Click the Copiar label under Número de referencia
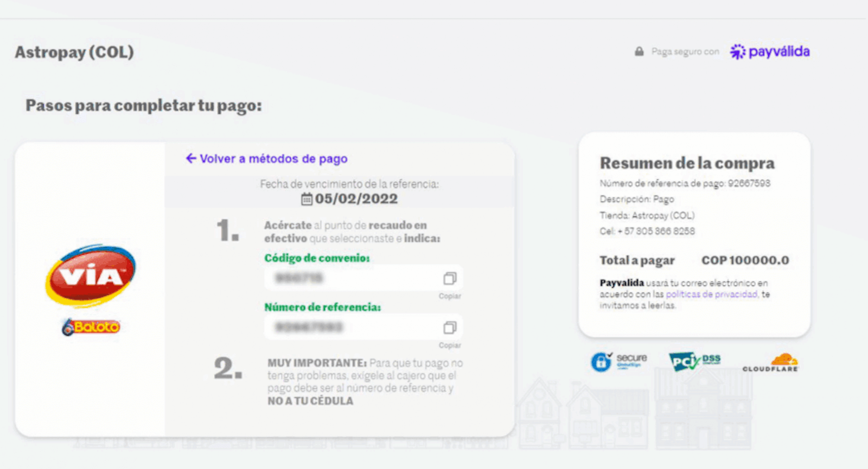The width and height of the screenshot is (868, 469). [x=450, y=345]
